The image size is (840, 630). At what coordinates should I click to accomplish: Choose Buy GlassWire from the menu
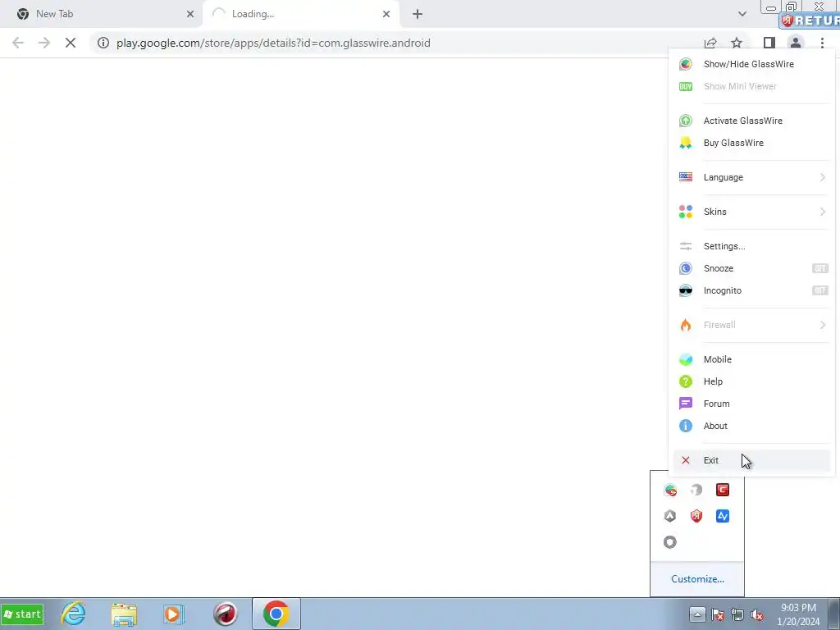(x=751, y=143)
